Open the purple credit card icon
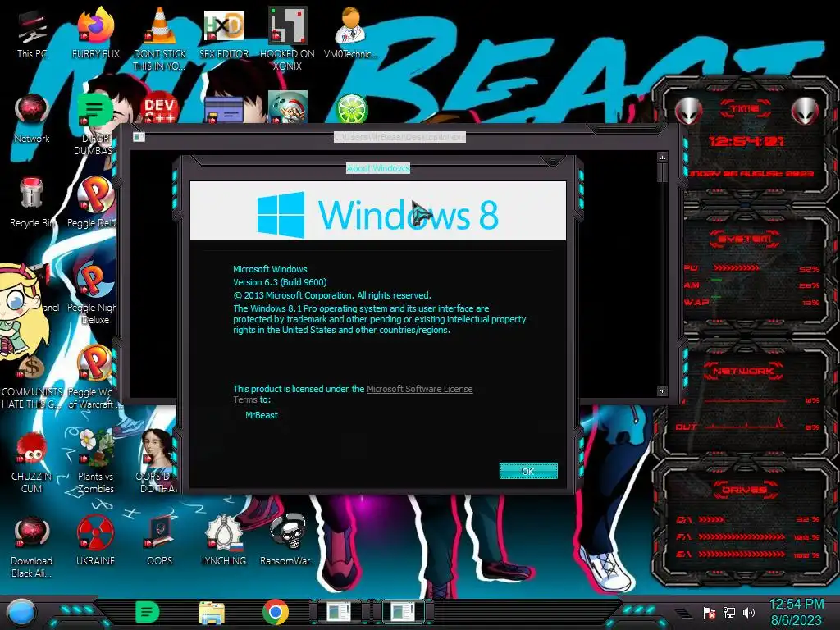 (224, 110)
